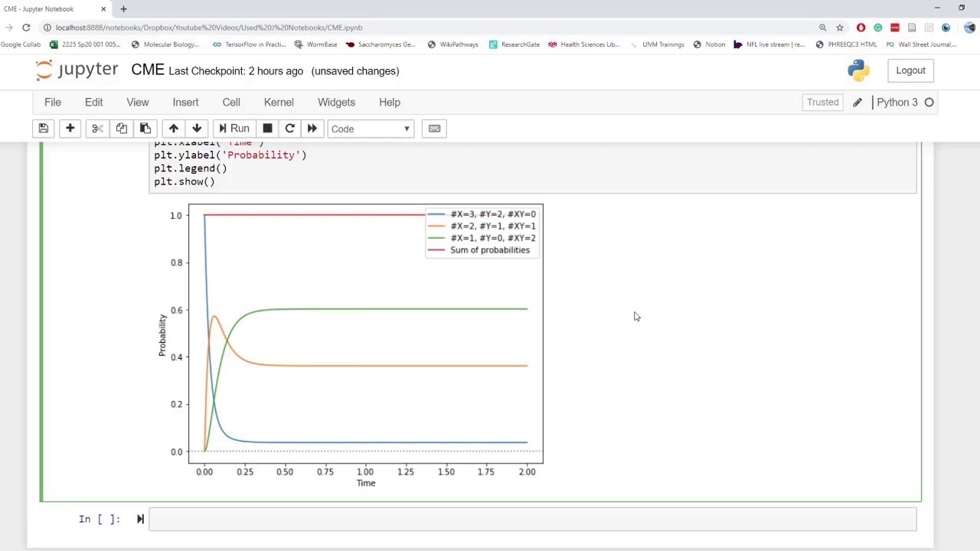Viewport: 980px width, 551px height.
Task: Open the Cell menu
Action: tap(231, 103)
